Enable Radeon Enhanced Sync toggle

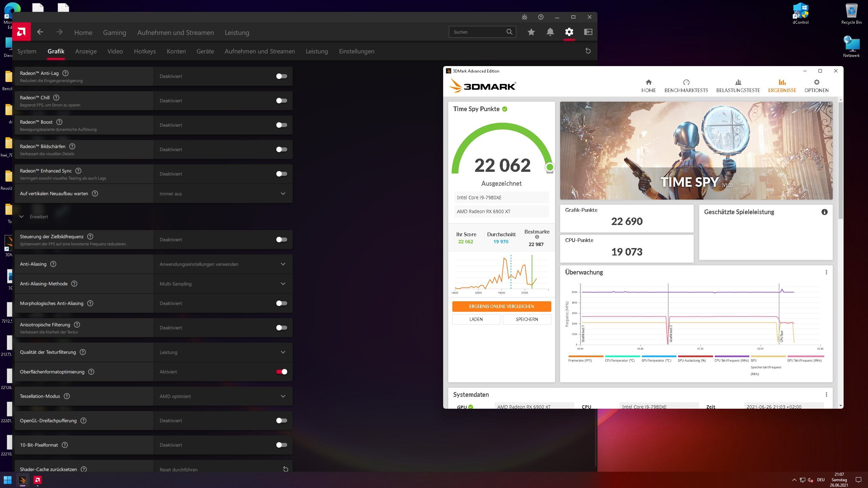(281, 174)
